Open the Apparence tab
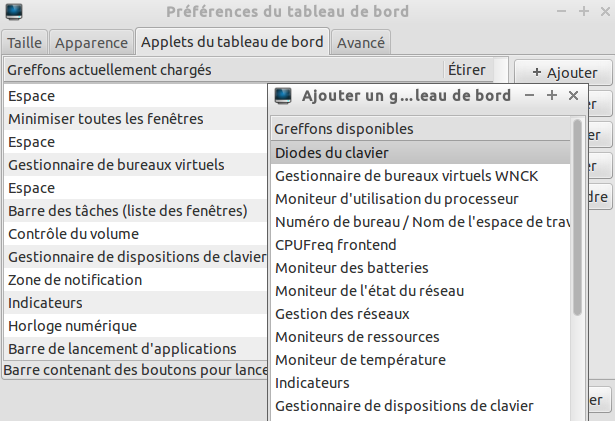The height and width of the screenshot is (421, 615). (x=91, y=42)
